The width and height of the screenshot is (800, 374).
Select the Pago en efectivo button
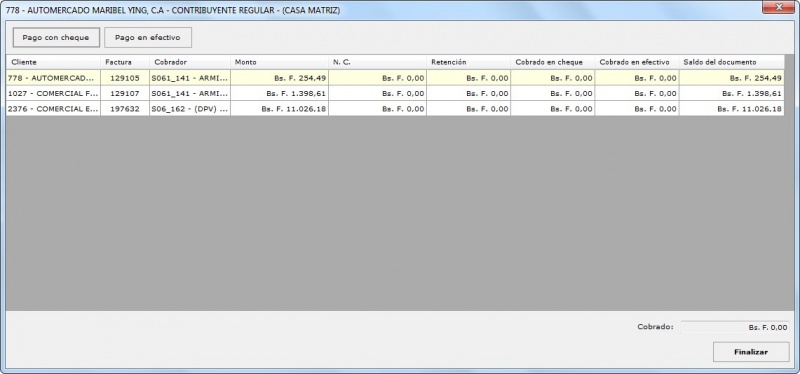pos(148,37)
